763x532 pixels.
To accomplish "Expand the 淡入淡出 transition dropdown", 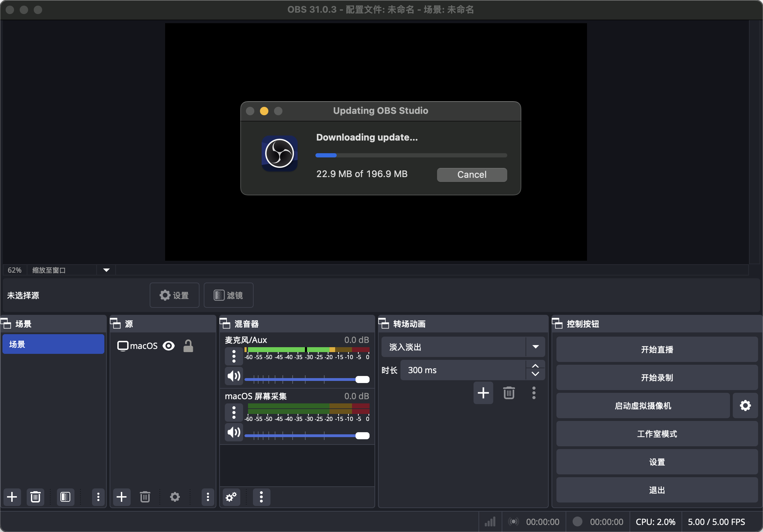I will coord(535,347).
